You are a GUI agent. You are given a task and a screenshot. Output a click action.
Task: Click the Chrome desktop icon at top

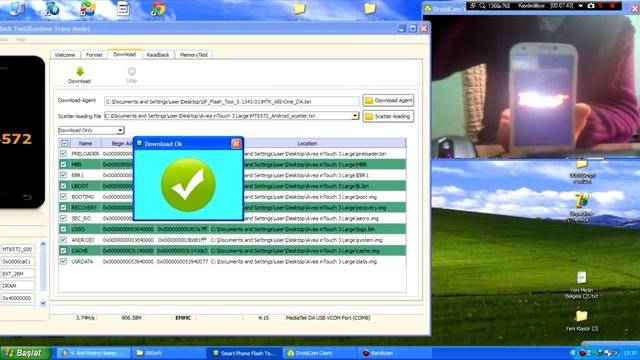tap(158, 8)
